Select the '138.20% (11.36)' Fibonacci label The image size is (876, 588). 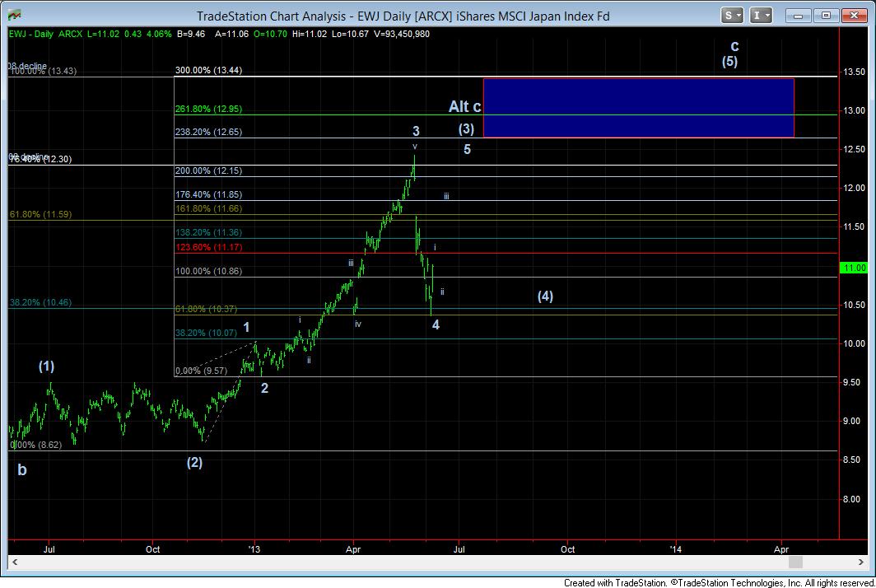pos(208,232)
